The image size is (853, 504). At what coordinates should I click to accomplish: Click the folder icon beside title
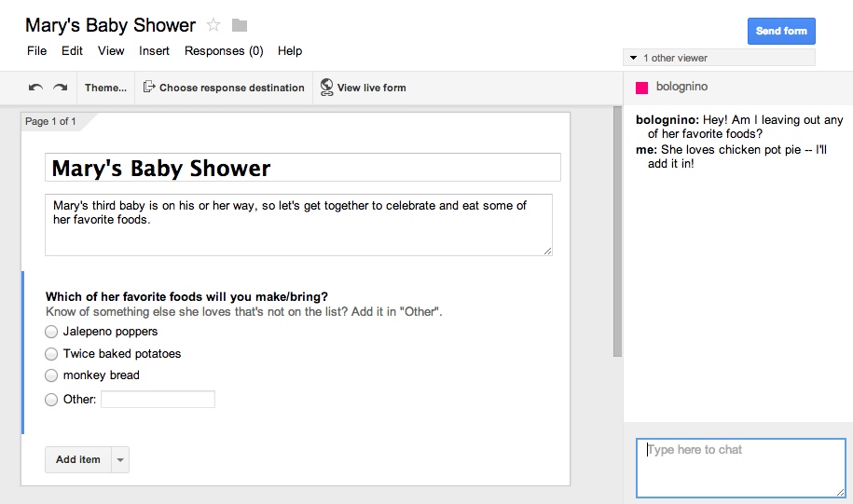pos(240,25)
